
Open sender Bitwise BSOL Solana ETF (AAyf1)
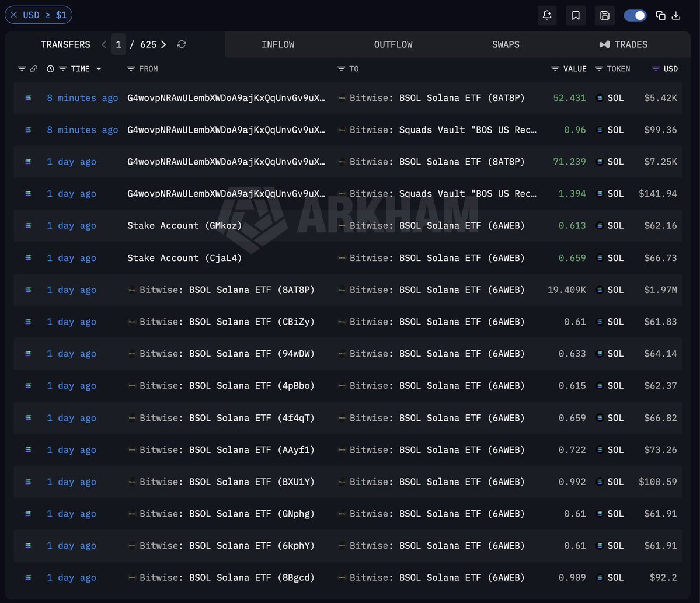(227, 450)
